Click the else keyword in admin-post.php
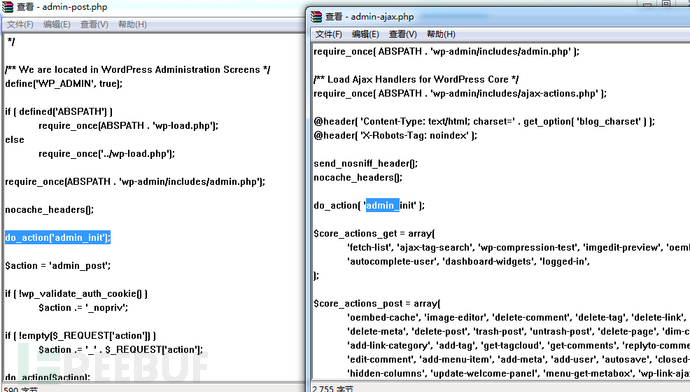Screen dimensions: 690x392 click(15, 140)
